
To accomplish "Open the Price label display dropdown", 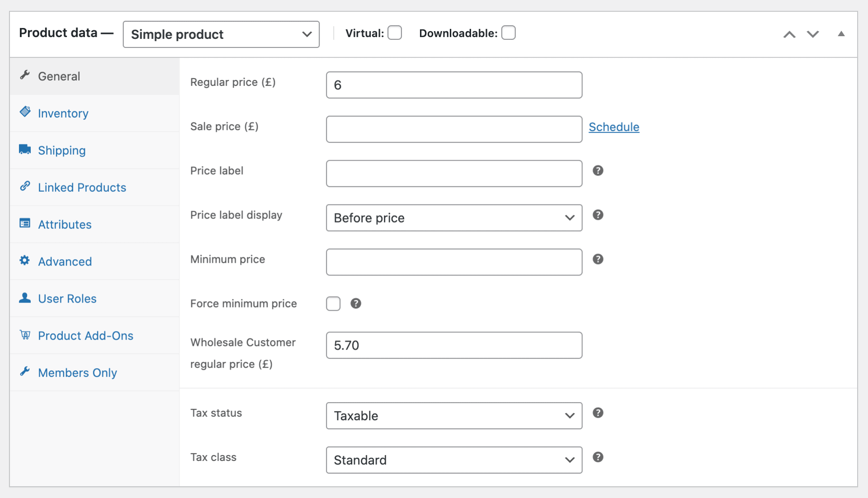I will [x=454, y=218].
